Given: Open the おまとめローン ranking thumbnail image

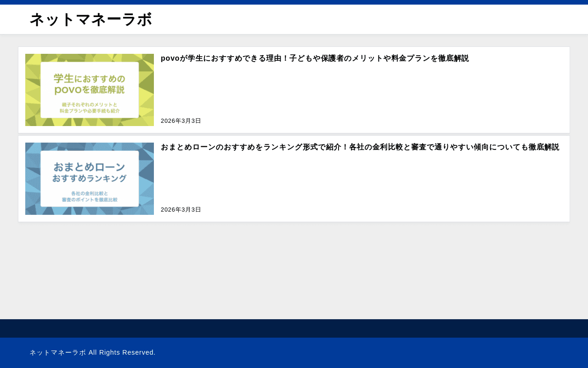Looking at the screenshot, I should click(x=90, y=178).
